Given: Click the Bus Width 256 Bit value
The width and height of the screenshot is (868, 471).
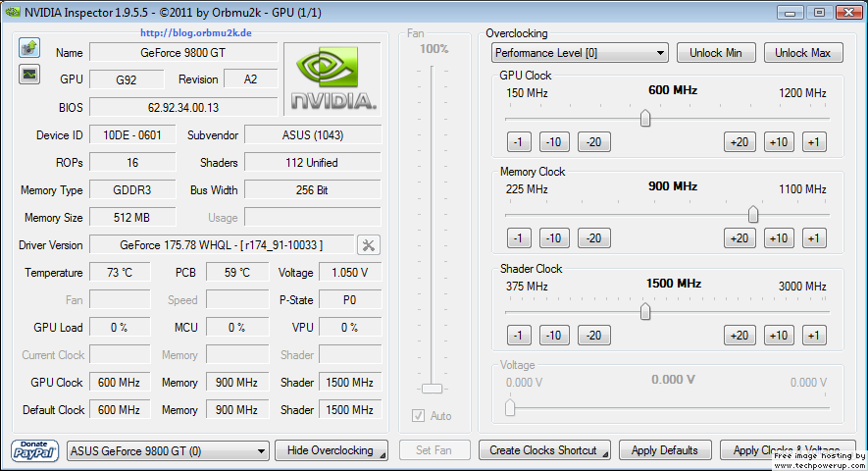Looking at the screenshot, I should click(313, 190).
